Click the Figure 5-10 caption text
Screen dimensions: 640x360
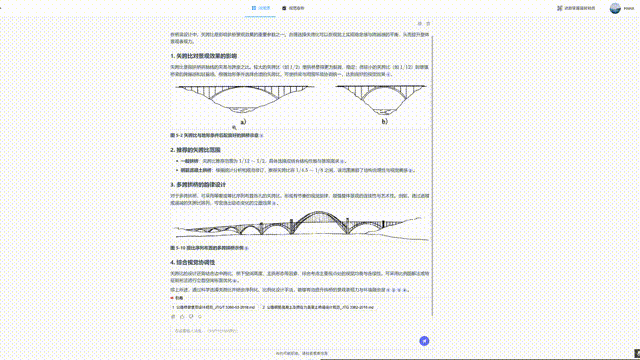click(x=207, y=248)
